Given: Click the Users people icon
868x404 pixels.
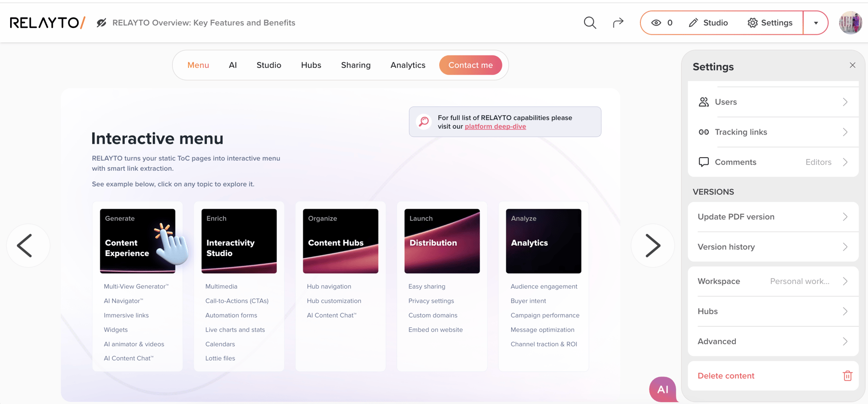Looking at the screenshot, I should click(704, 102).
